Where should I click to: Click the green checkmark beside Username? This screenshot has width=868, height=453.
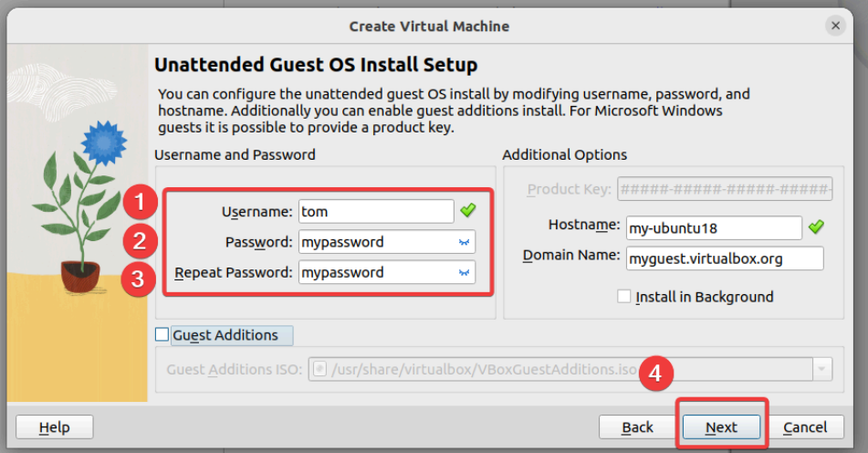coord(467,210)
